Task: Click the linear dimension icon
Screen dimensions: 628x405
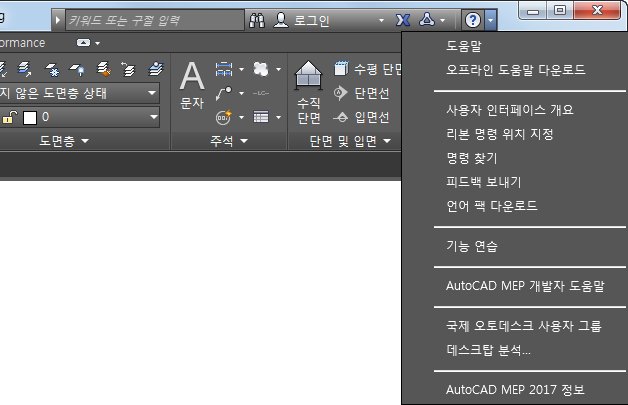Action: [x=224, y=69]
